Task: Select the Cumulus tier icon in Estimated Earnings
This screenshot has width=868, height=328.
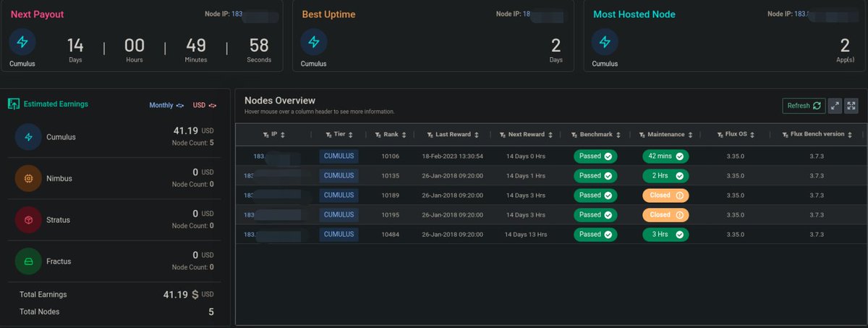Action: click(x=28, y=137)
